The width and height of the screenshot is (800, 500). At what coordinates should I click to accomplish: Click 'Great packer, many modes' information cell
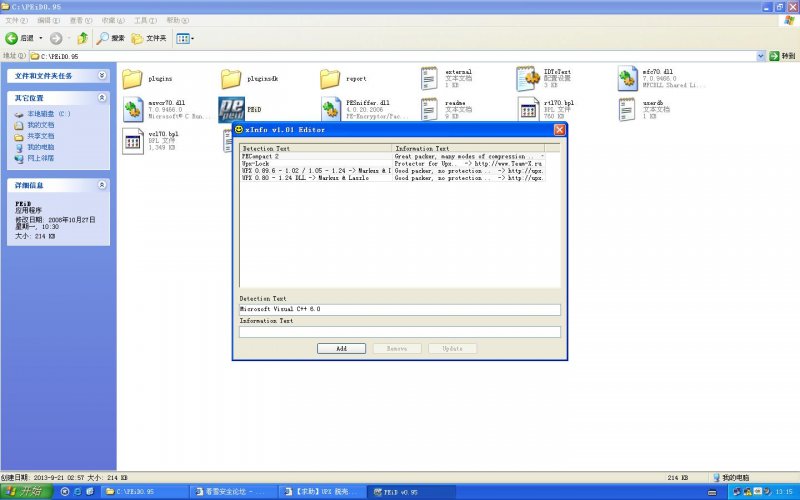468,157
